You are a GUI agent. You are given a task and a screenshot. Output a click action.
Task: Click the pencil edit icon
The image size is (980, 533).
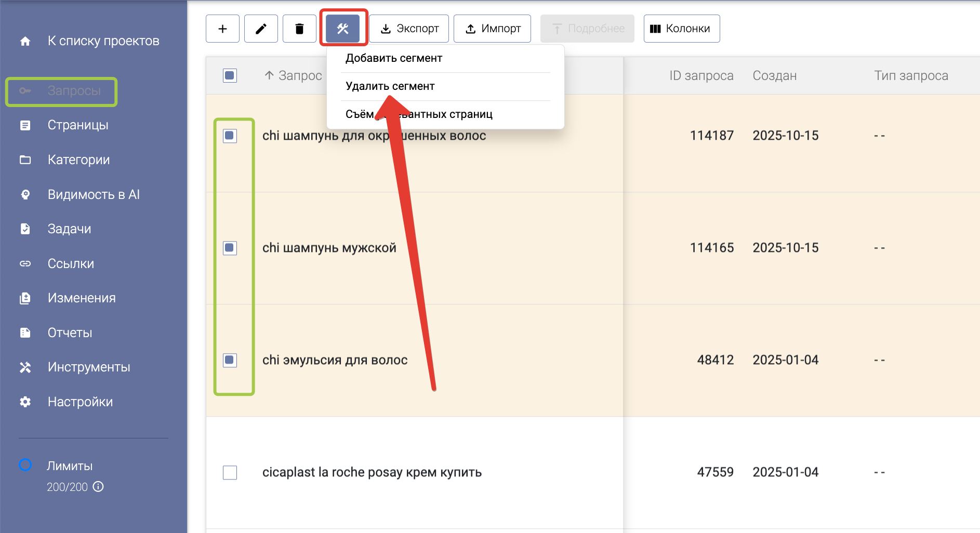[x=261, y=29]
